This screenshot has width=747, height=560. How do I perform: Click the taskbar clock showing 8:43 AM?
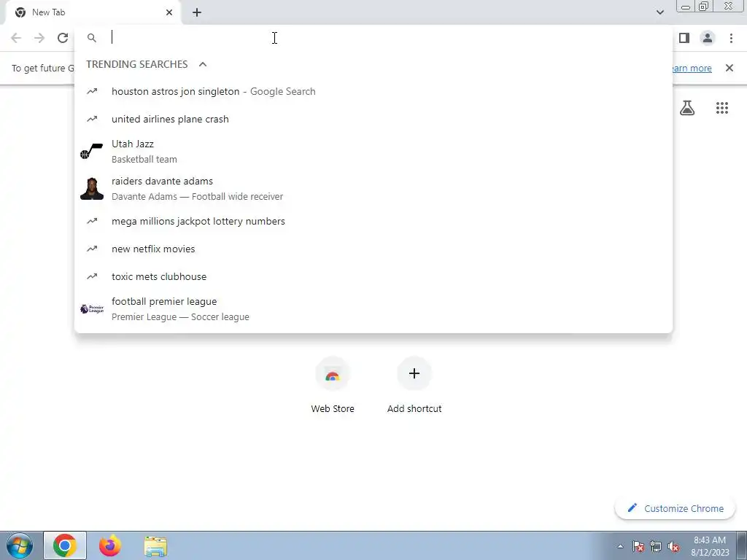(x=710, y=546)
